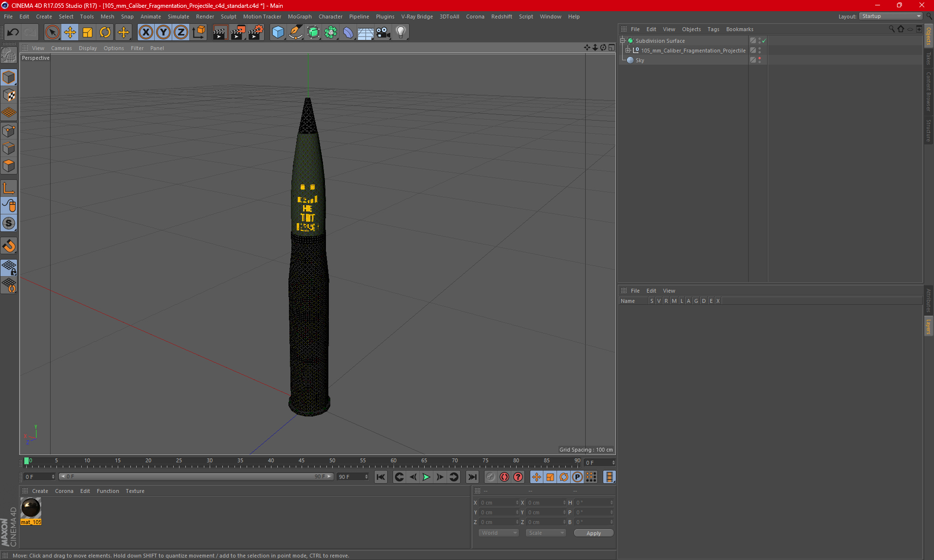The image size is (934, 560).
Task: Toggle viewport maximize icon
Action: (x=611, y=48)
